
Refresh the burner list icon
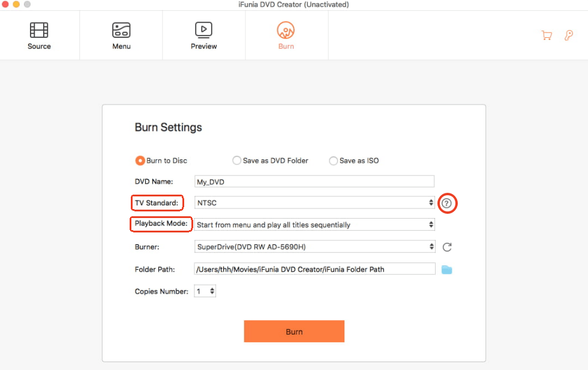(446, 247)
